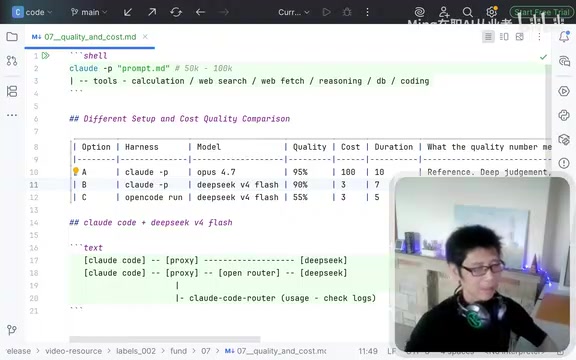Click the 'Duration' table header

coord(393,147)
